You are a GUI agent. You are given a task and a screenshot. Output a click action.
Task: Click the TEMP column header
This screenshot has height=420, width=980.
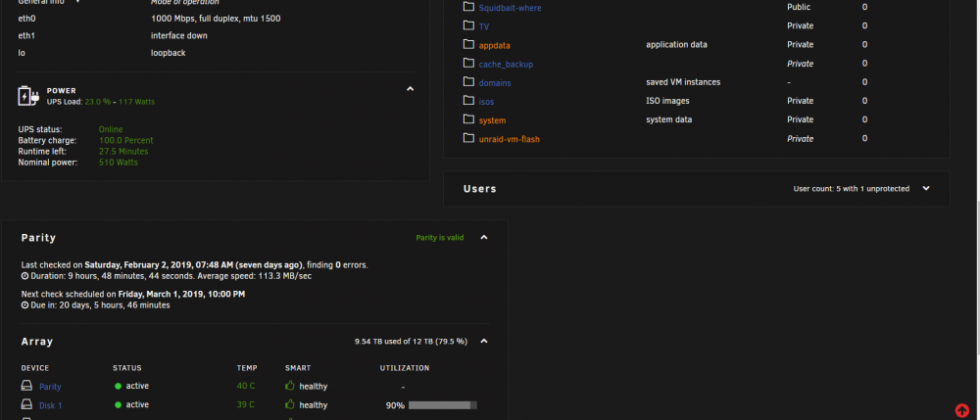[247, 368]
